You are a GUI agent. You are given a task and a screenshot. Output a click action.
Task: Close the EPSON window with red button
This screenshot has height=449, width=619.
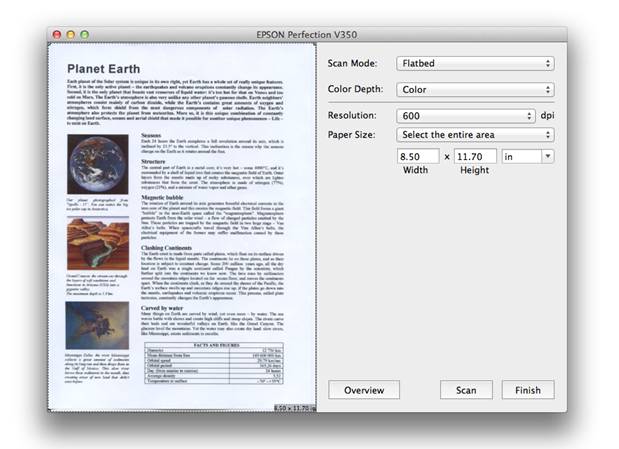(57, 34)
